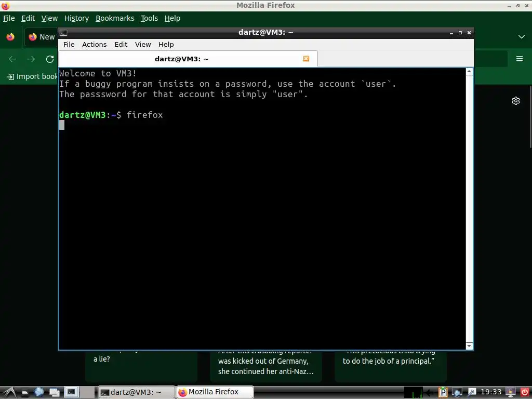Open Firefox's Bookmarks menu
The width and height of the screenshot is (532, 399).
point(115,18)
